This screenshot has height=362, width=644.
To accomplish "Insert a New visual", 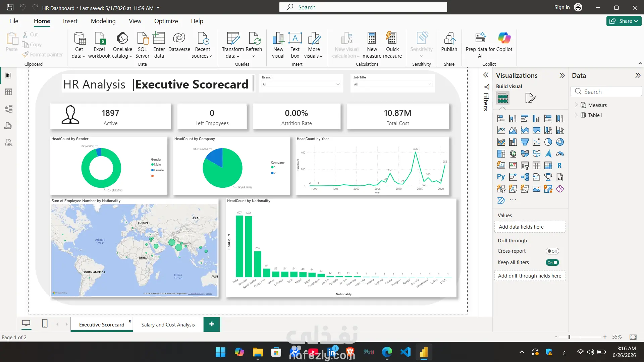I will [278, 45].
